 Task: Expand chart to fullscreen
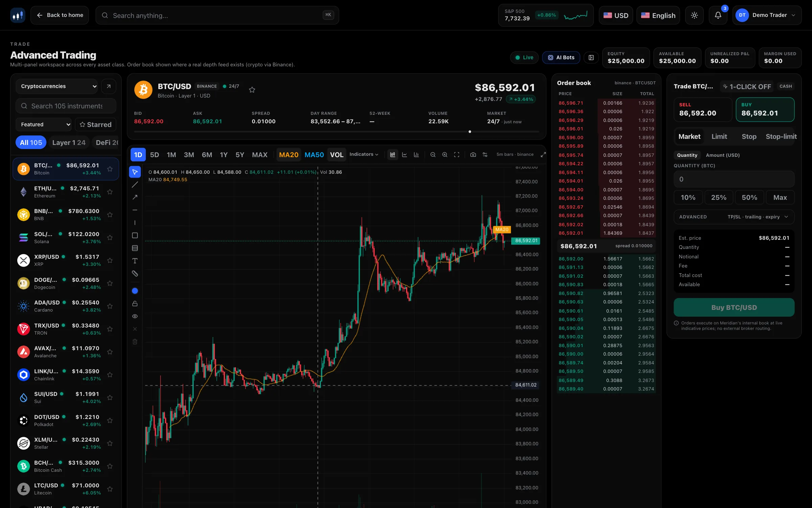tap(543, 154)
